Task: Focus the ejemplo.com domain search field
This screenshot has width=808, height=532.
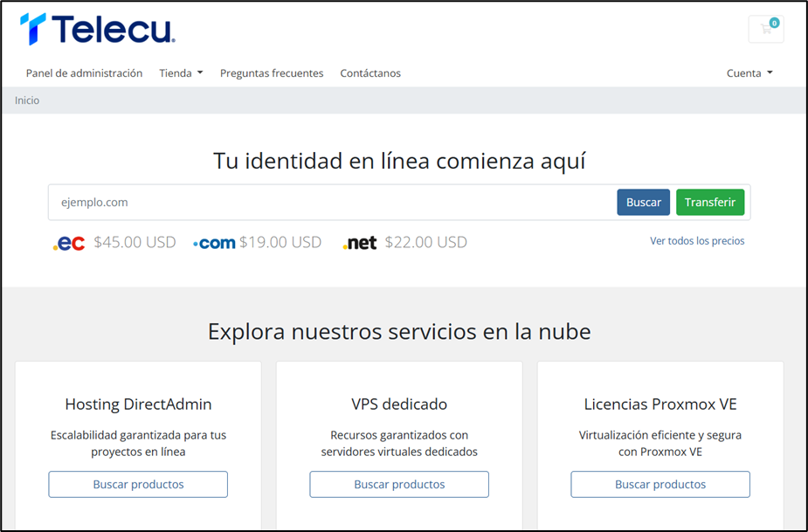Action: [333, 202]
